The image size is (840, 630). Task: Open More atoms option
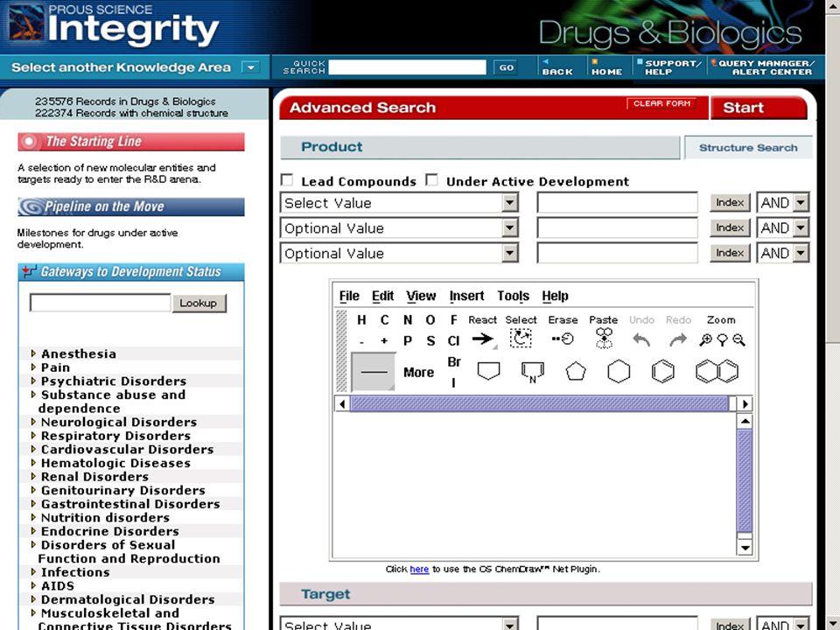coord(419,373)
